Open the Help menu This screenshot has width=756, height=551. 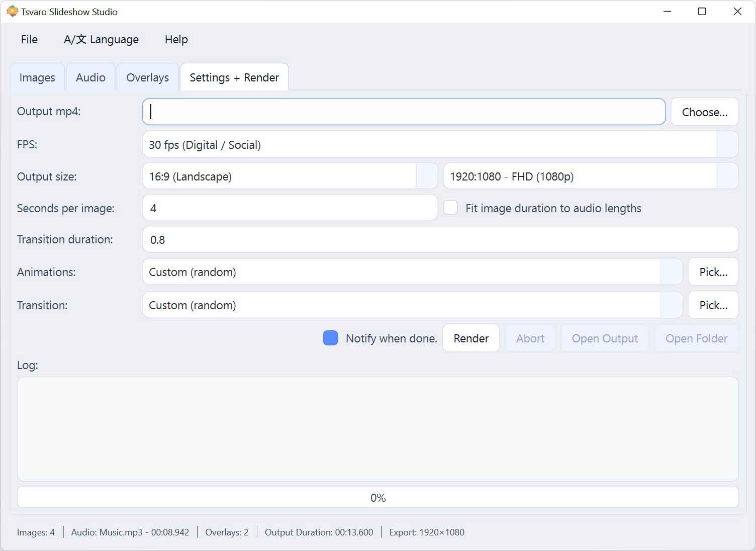pyautogui.click(x=176, y=40)
